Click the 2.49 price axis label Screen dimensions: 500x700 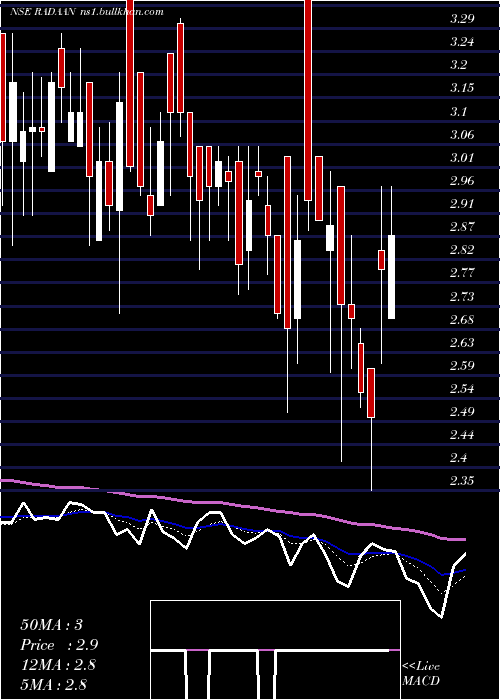click(462, 412)
